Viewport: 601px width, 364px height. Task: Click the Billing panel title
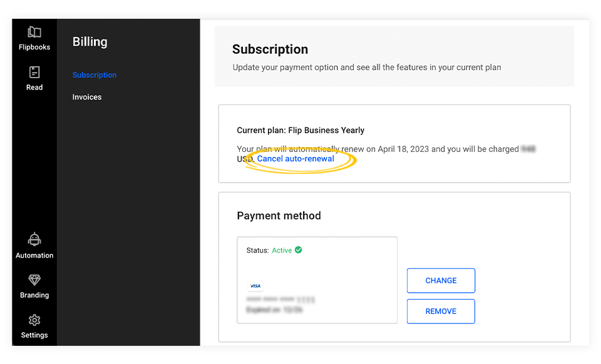90,42
